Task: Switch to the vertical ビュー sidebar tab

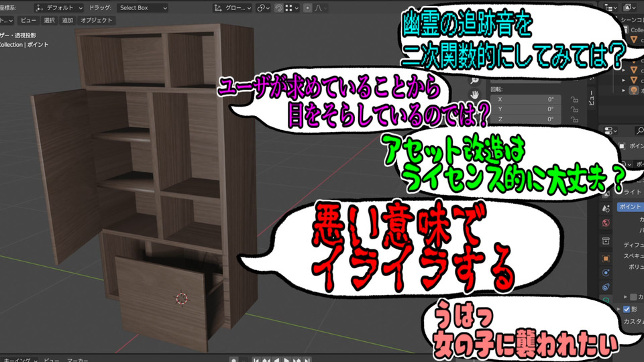Action: (x=592, y=98)
